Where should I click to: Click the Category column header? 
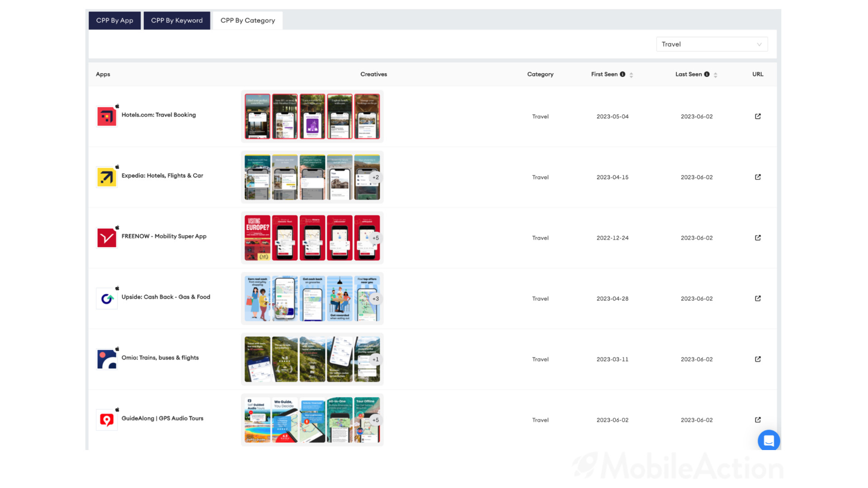[x=540, y=74]
